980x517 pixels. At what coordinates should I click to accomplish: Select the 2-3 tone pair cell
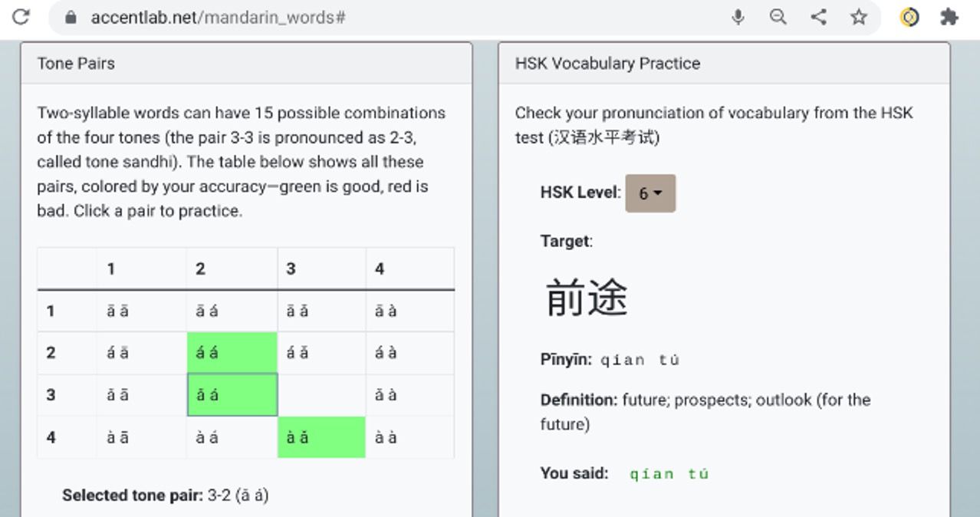point(321,353)
